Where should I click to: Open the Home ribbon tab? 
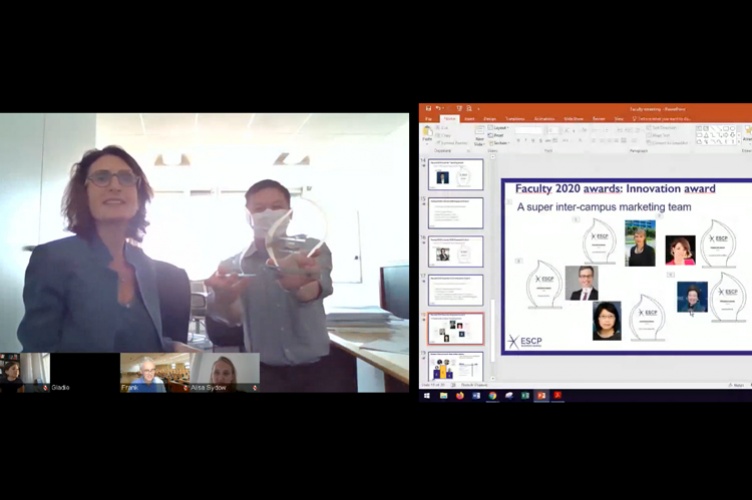tap(449, 118)
